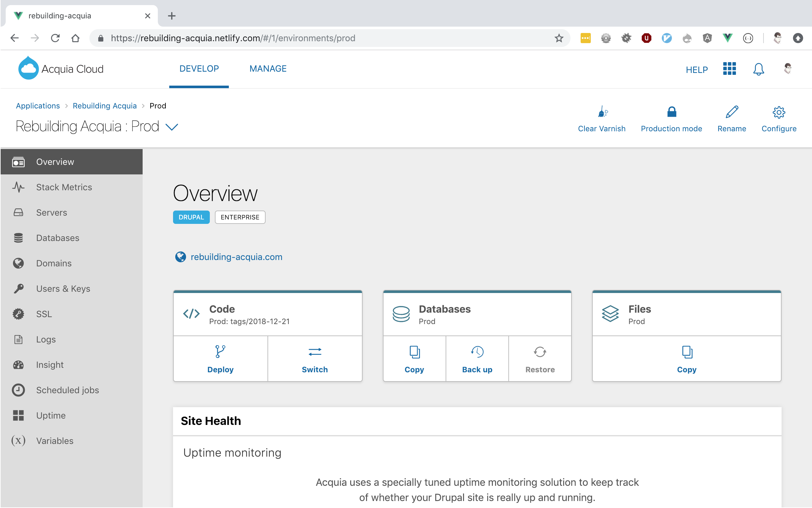
Task: Expand the Rebuilding Acquia : Prod environment dropdown
Action: pyautogui.click(x=172, y=127)
